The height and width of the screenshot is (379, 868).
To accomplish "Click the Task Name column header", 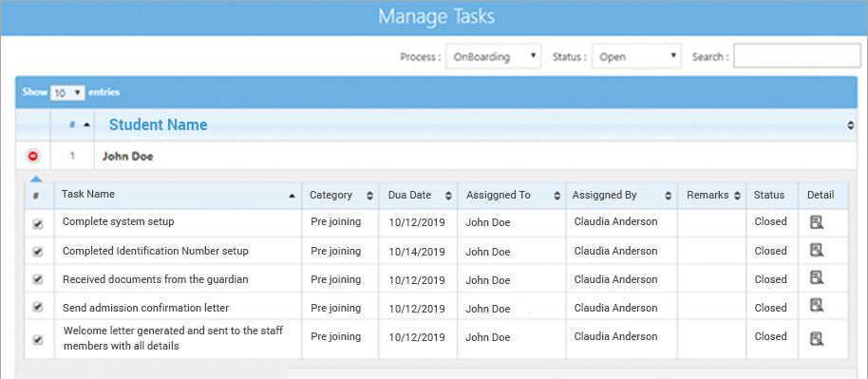I will click(x=88, y=195).
